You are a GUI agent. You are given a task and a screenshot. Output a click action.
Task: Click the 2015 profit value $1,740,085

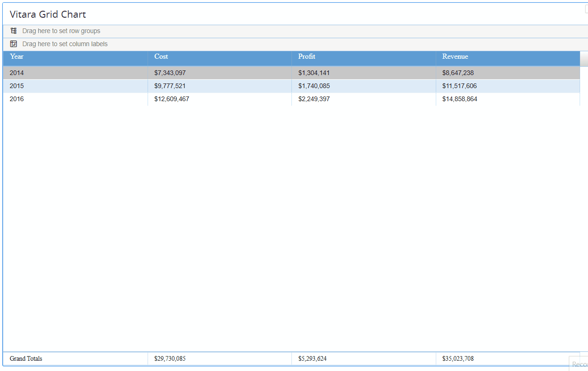click(314, 86)
